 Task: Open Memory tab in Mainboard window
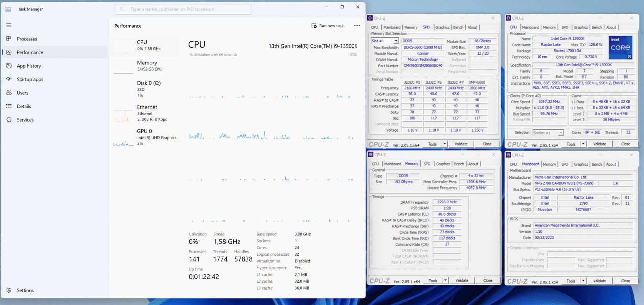pos(549,164)
